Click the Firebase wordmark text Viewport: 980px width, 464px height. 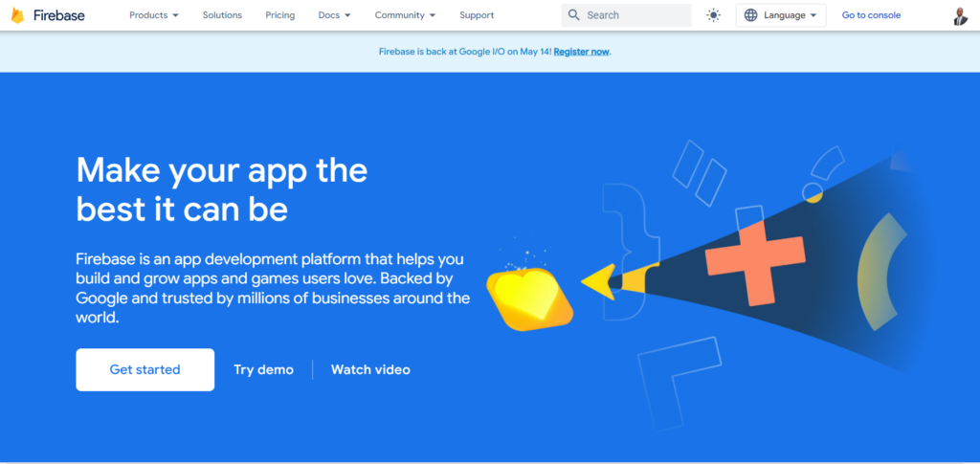[x=59, y=15]
